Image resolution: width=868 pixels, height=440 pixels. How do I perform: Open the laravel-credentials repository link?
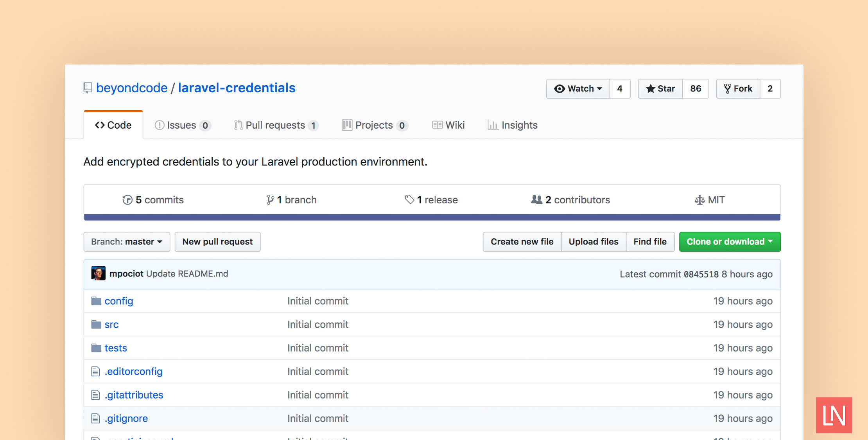[x=237, y=88]
